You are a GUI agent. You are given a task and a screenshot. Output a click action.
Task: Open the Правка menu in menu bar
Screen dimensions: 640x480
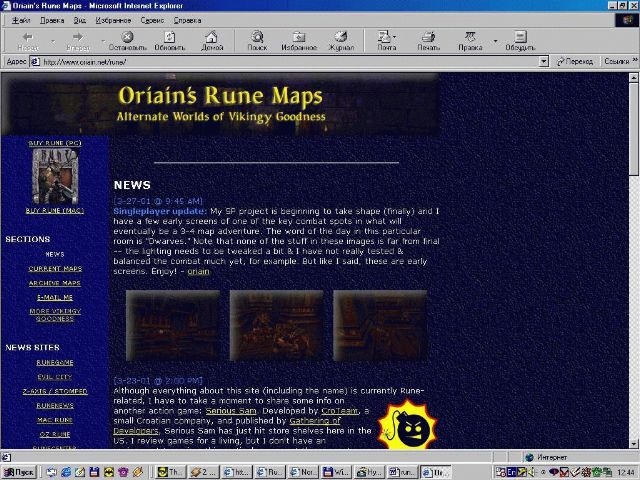click(52, 20)
